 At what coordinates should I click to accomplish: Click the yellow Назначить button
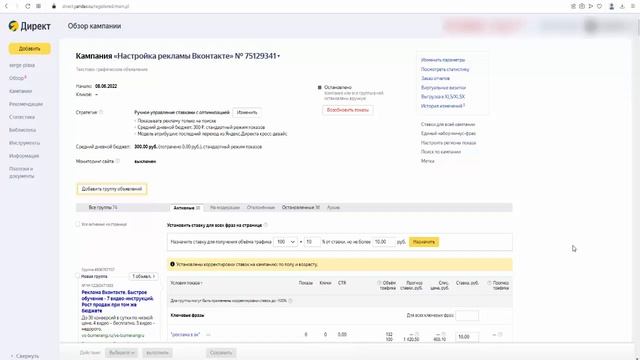point(424,242)
